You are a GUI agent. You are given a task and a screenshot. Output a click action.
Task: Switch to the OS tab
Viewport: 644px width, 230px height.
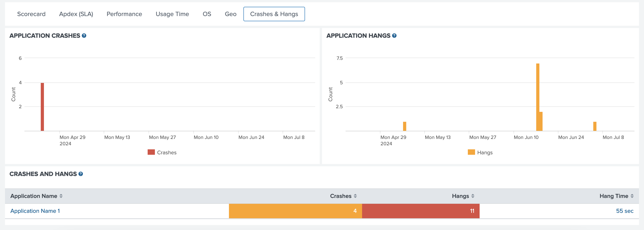point(207,14)
